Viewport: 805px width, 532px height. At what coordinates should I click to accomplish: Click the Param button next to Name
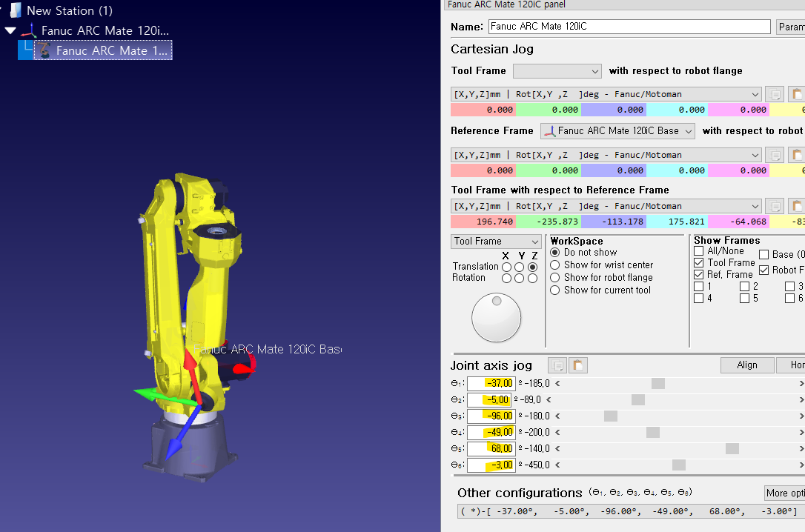click(791, 27)
